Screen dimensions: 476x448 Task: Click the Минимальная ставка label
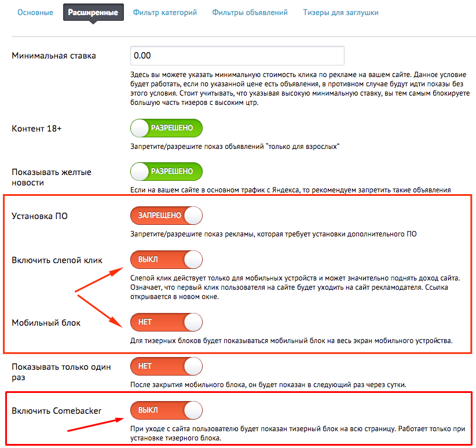click(54, 56)
